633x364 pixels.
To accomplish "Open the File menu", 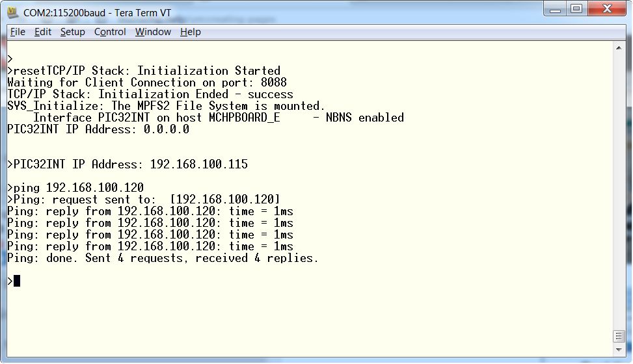I will 18,32.
